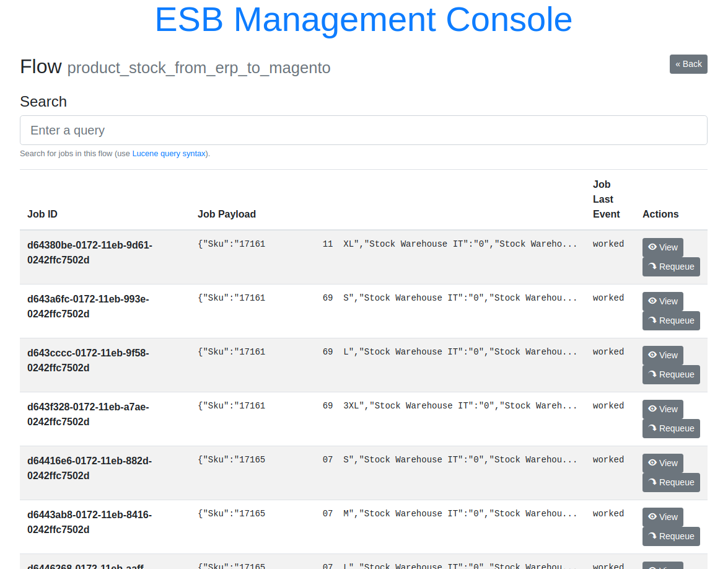
Task: Select job ID d64380be-0172-11eb-9d61-0242ffc7502d
Action: (90, 253)
